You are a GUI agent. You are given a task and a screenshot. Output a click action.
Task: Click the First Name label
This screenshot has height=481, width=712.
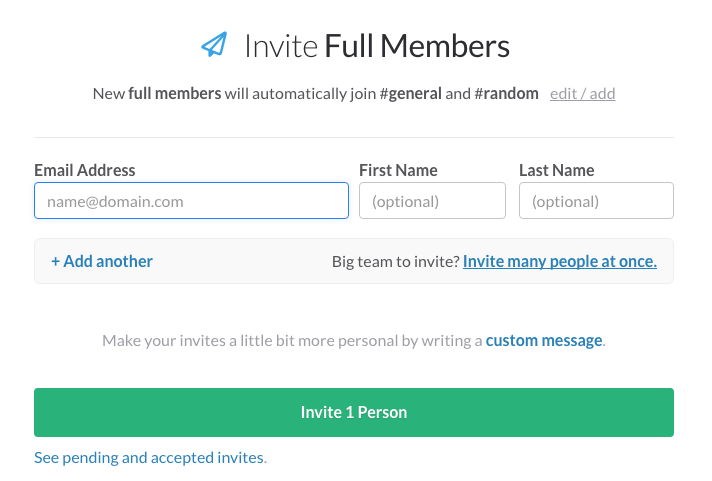click(398, 170)
